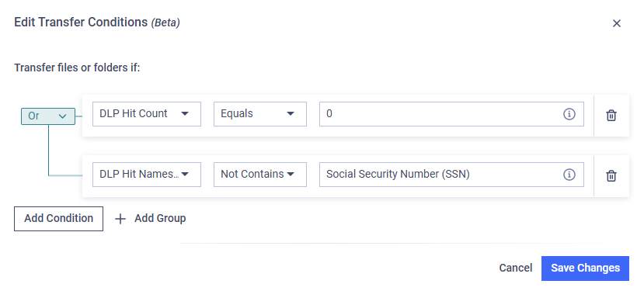Viewport: 644px width, 291px height.
Task: Click the Add Condition button
Action: (59, 219)
